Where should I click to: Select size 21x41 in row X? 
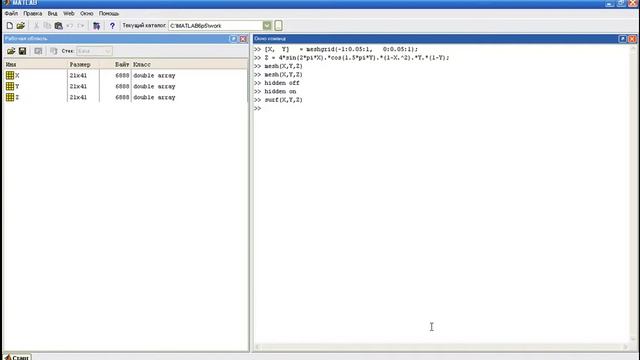[78, 76]
